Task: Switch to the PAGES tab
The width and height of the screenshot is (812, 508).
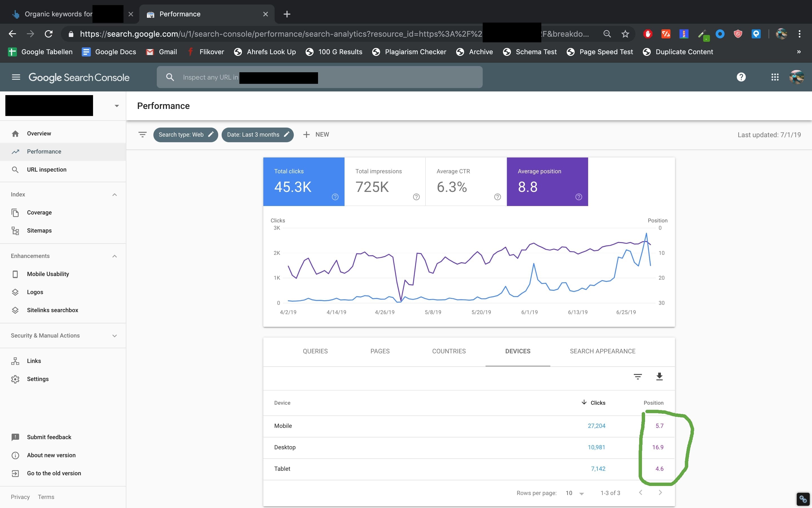Action: (380, 351)
